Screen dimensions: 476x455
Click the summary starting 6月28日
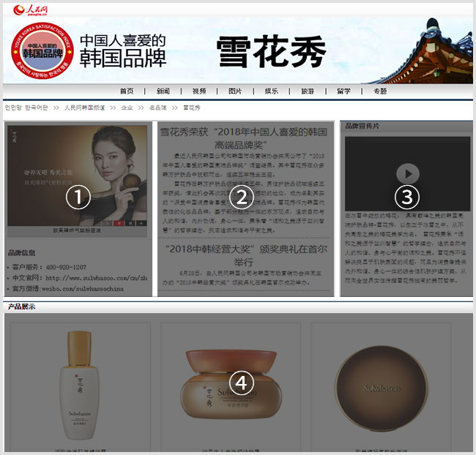pyautogui.click(x=242, y=278)
